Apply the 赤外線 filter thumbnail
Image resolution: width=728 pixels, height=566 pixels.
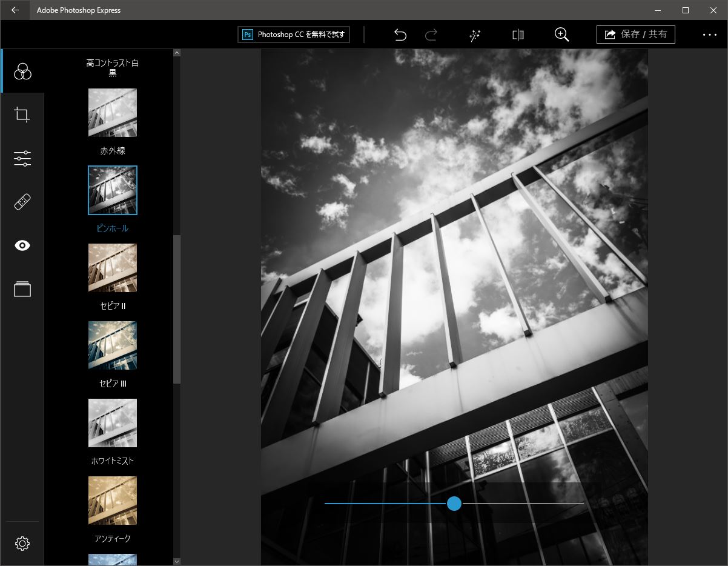[x=113, y=113]
